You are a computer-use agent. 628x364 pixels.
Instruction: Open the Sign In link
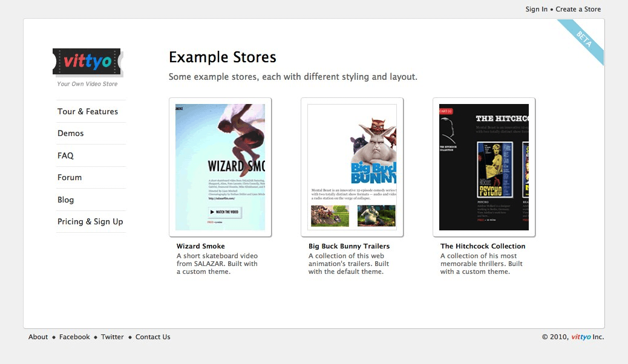536,9
